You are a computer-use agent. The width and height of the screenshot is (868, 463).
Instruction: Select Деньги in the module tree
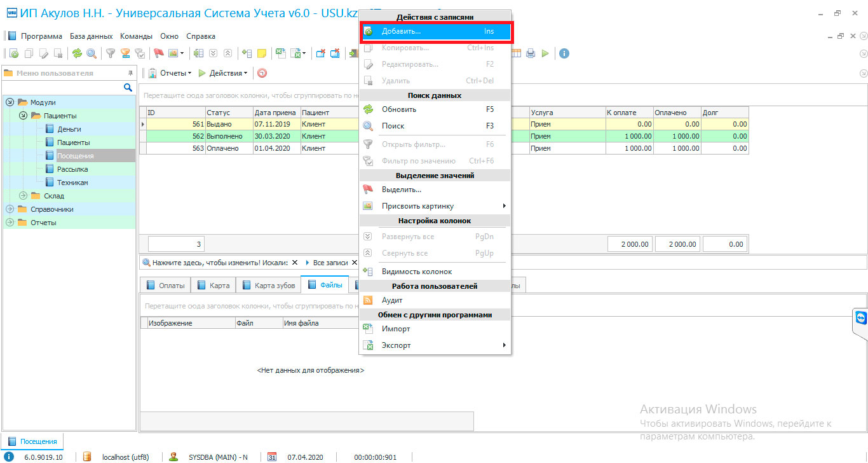point(69,129)
